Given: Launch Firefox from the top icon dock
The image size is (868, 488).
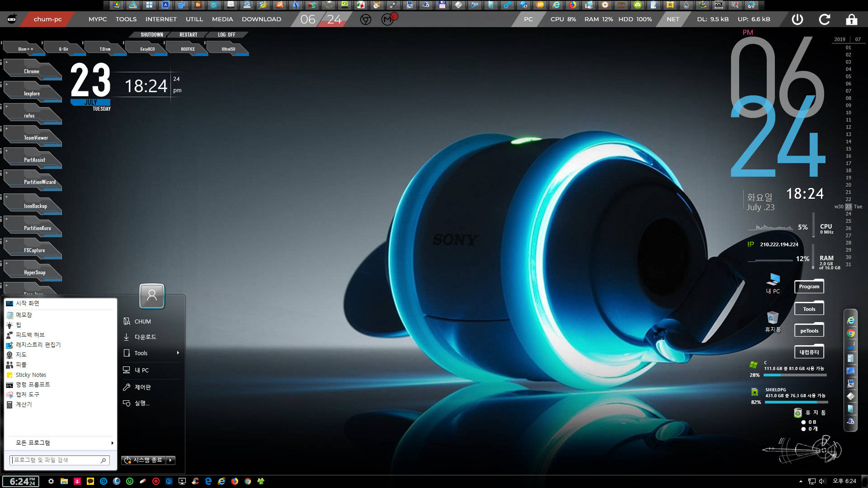Looking at the screenshot, I should click(572, 5).
